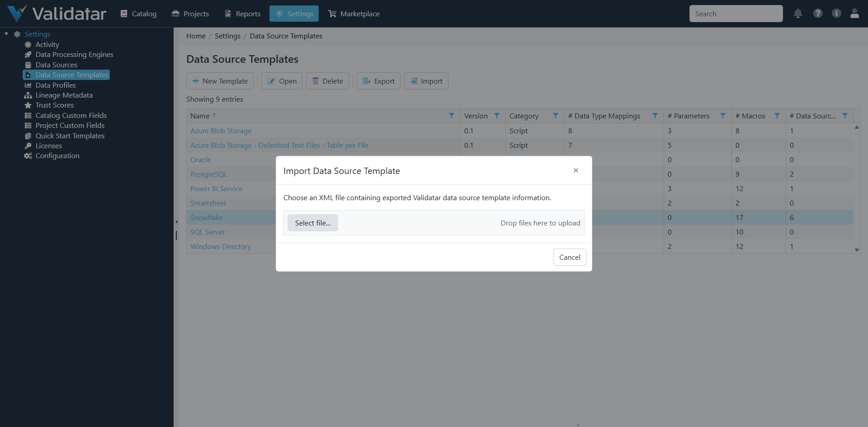Select the Trust Scores star icon

28,105
